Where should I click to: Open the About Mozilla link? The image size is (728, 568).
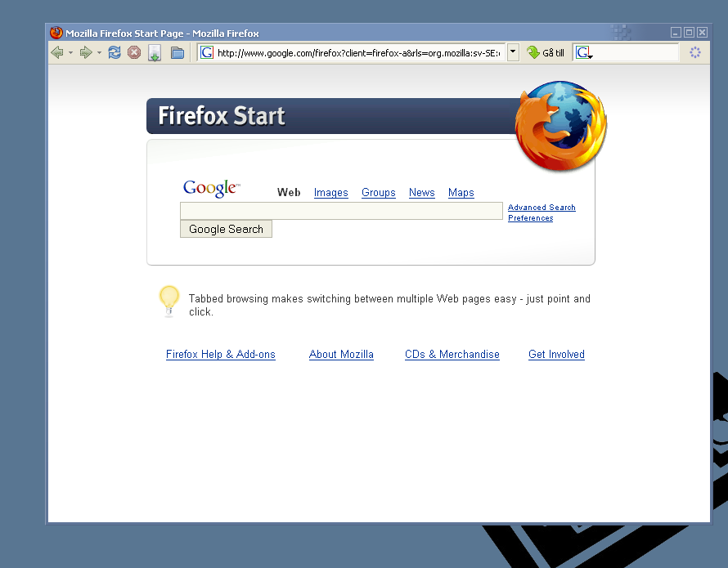(x=341, y=355)
